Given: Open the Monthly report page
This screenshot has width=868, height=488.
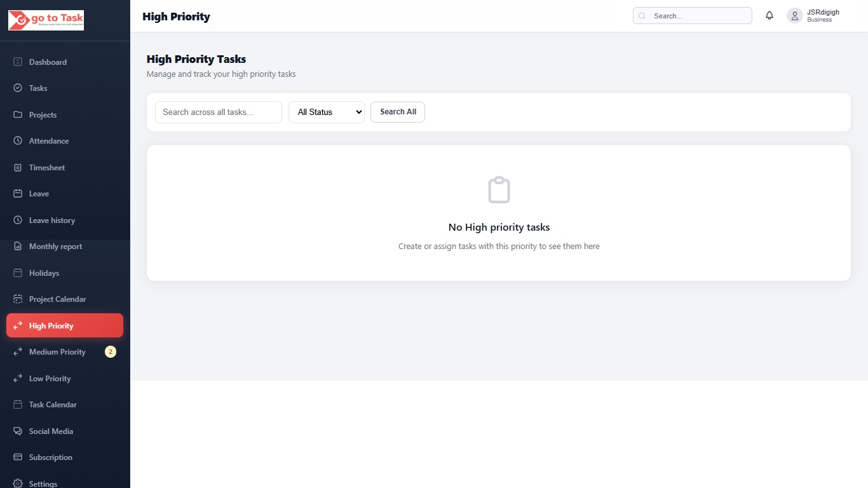Looking at the screenshot, I should (65, 246).
